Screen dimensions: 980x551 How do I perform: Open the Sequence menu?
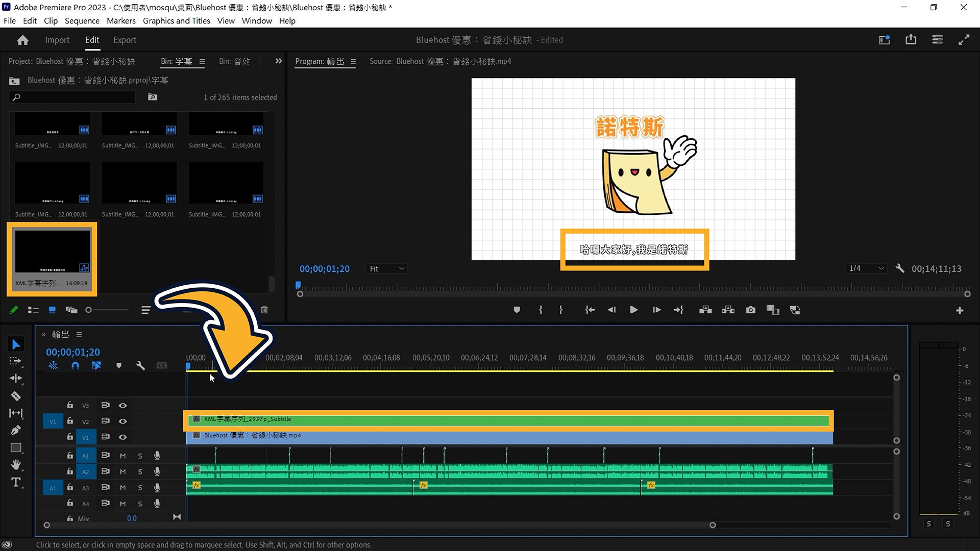click(82, 21)
